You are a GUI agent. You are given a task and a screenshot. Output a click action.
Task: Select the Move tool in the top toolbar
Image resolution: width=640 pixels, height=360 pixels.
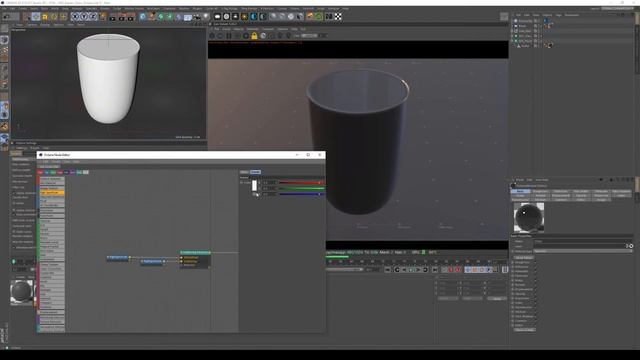click(x=36, y=17)
